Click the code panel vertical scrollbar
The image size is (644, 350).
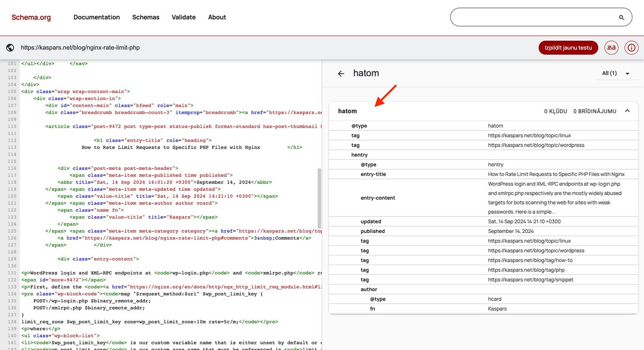(319, 198)
